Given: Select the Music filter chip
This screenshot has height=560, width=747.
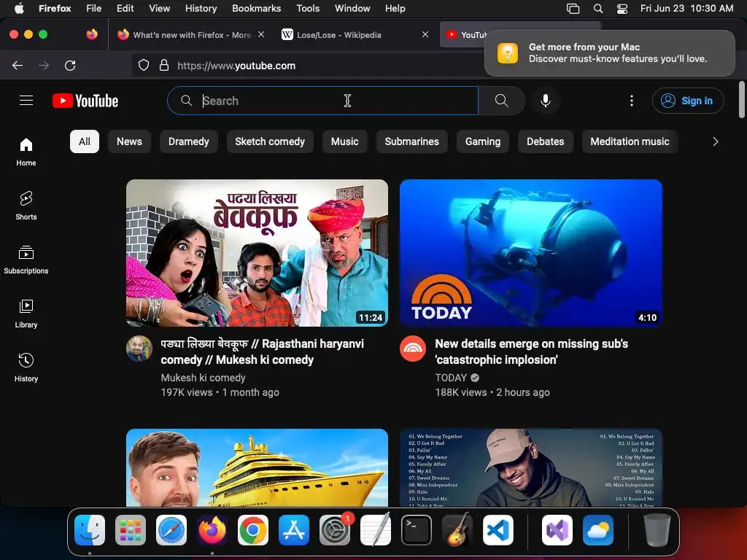Looking at the screenshot, I should pyautogui.click(x=344, y=141).
